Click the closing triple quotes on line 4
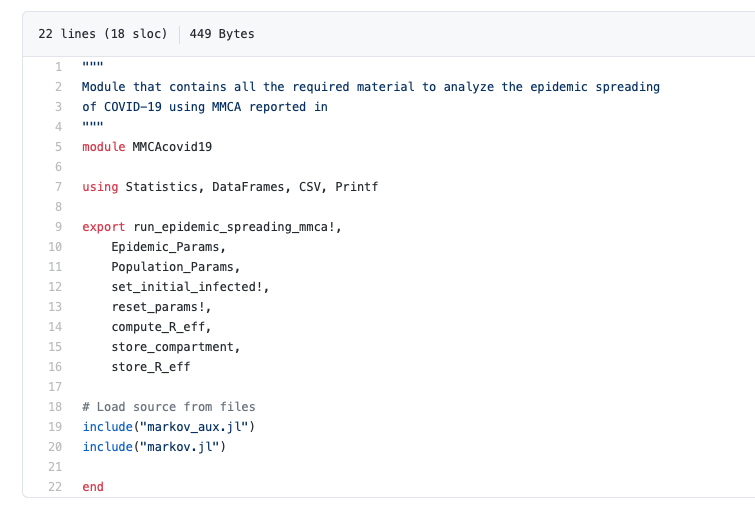The height and width of the screenshot is (512, 755). (92, 124)
